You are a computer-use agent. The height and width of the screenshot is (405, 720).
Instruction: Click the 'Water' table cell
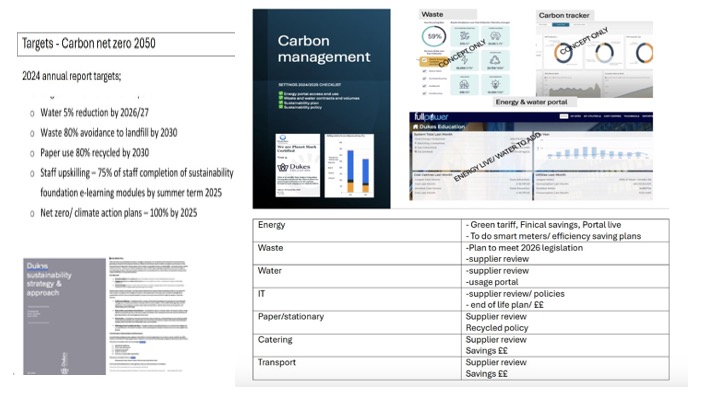357,276
